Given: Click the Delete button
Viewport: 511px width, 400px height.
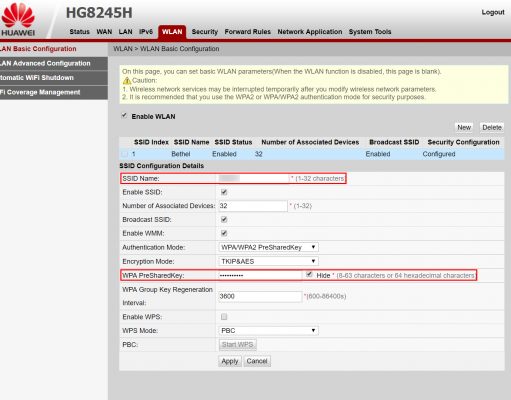Looking at the screenshot, I should (492, 127).
